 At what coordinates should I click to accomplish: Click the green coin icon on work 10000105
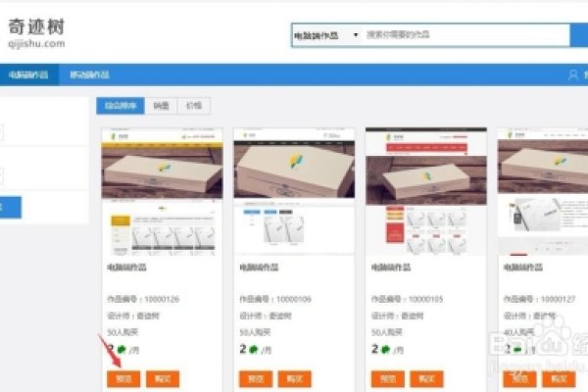pos(385,350)
